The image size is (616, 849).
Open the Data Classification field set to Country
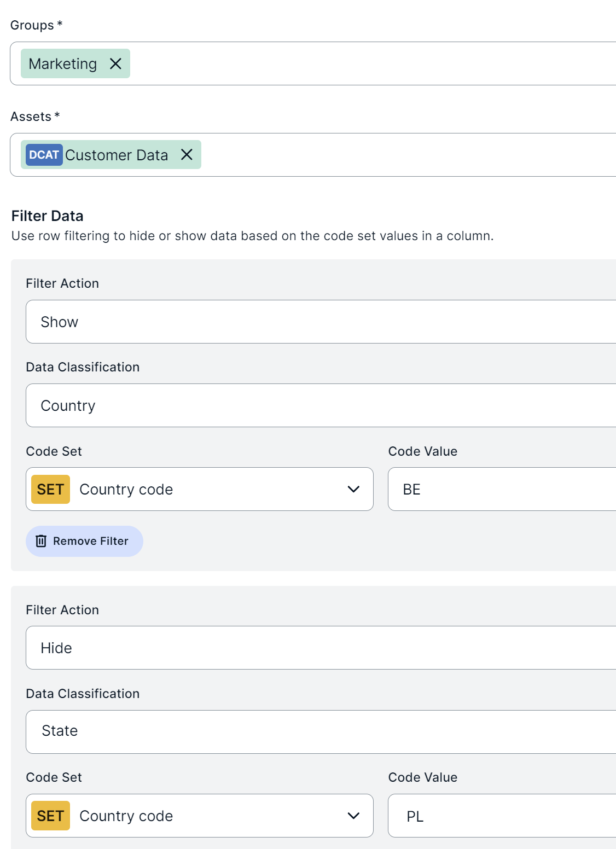[321, 405]
